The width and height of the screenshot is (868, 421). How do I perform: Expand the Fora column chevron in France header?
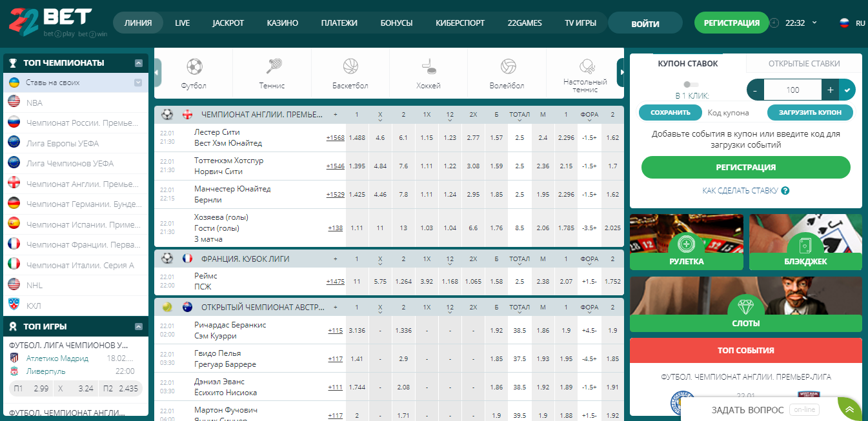589,264
